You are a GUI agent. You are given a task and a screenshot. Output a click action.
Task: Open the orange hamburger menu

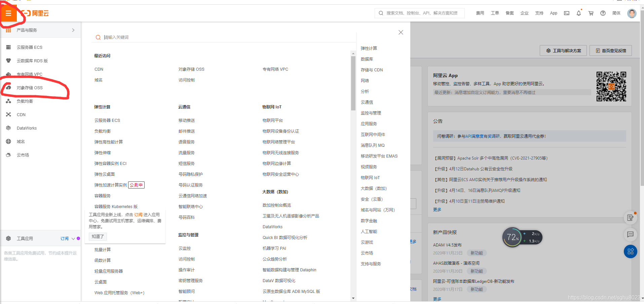tap(8, 13)
